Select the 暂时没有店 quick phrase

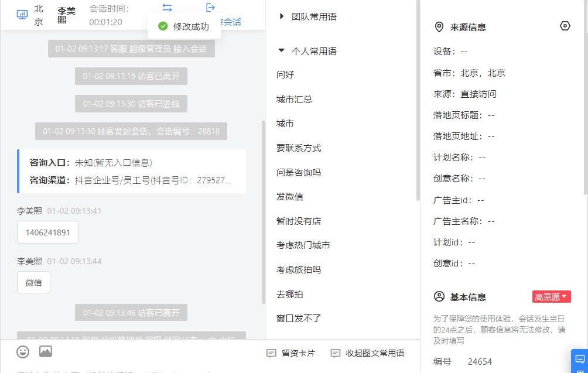[x=299, y=221]
